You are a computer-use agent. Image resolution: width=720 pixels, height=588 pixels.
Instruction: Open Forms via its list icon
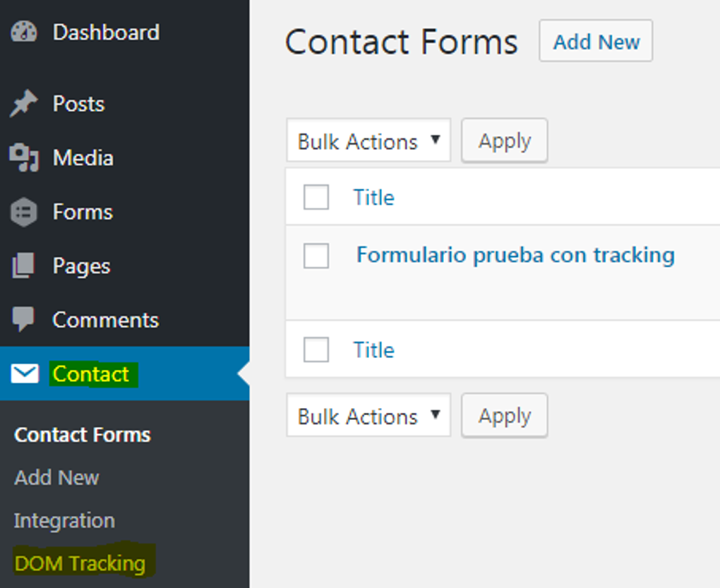click(x=24, y=211)
